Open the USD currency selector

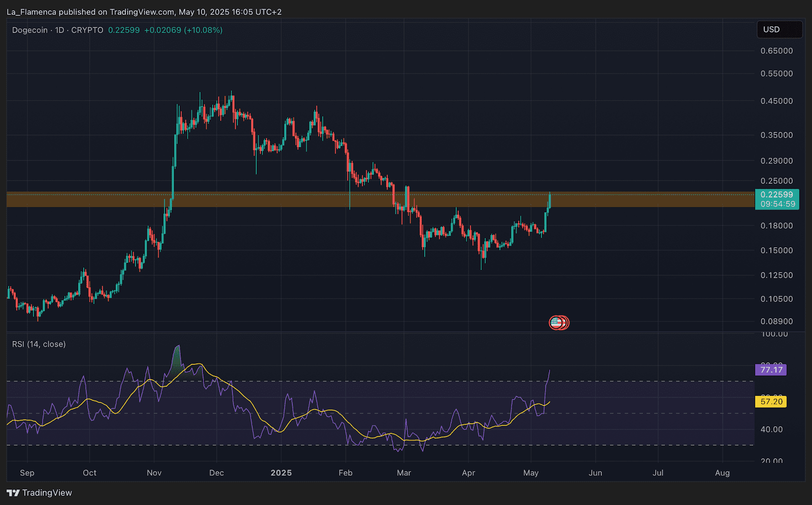click(x=779, y=29)
